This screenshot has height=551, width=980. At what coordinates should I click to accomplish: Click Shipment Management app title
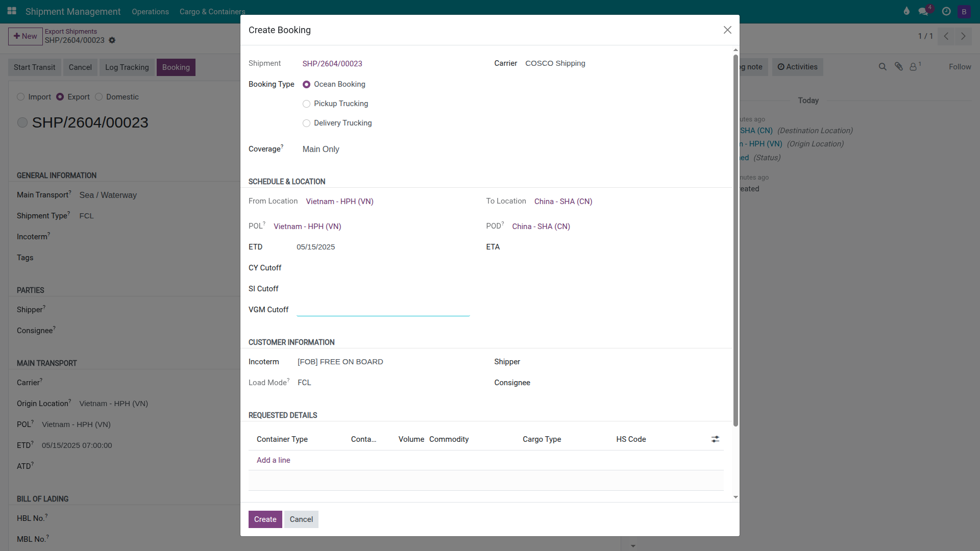[73, 11]
